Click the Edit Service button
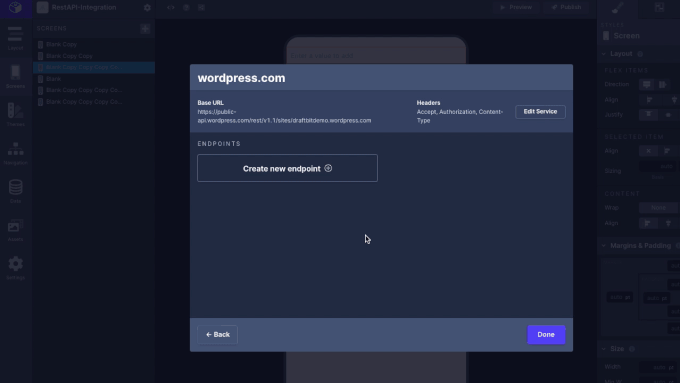This screenshot has height=383, width=680. [x=540, y=111]
